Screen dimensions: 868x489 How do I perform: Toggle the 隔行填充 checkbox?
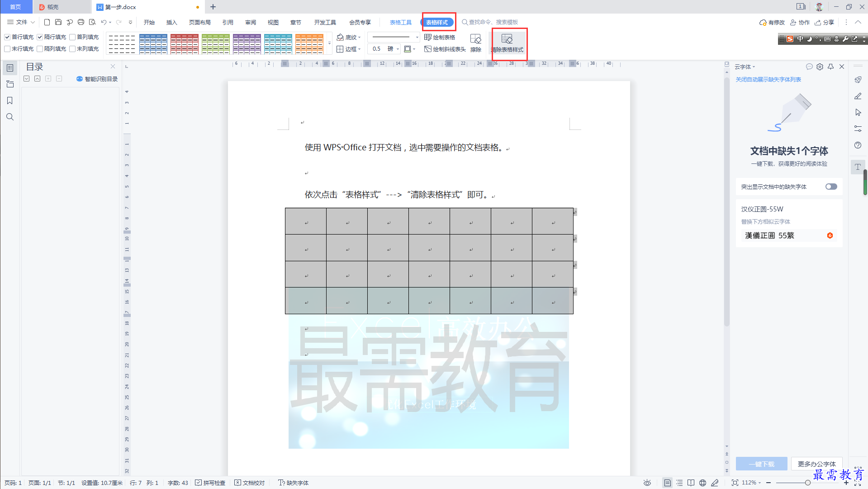40,37
